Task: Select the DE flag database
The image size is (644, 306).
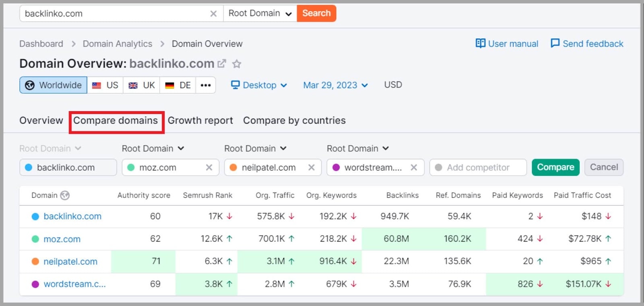Action: (x=178, y=85)
